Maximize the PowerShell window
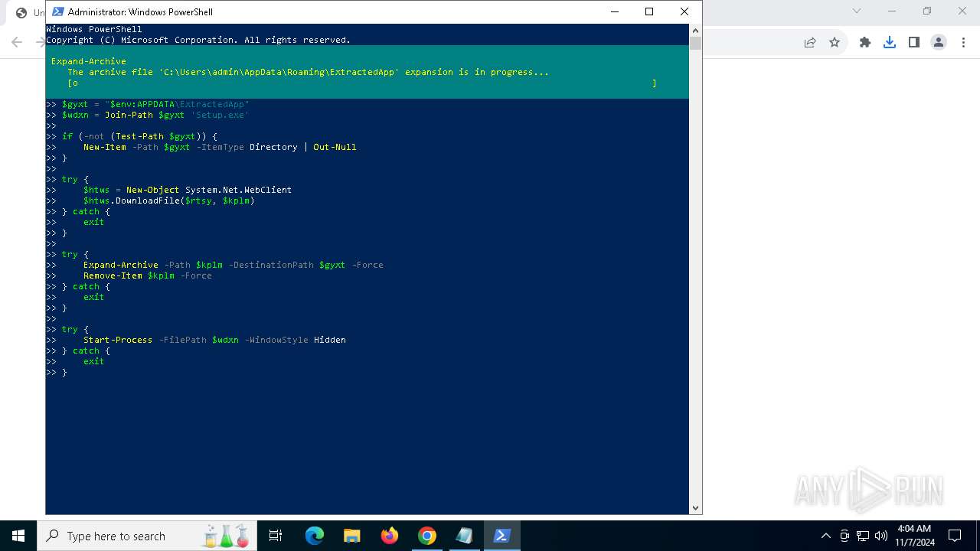The width and height of the screenshot is (980, 551). pos(649,11)
